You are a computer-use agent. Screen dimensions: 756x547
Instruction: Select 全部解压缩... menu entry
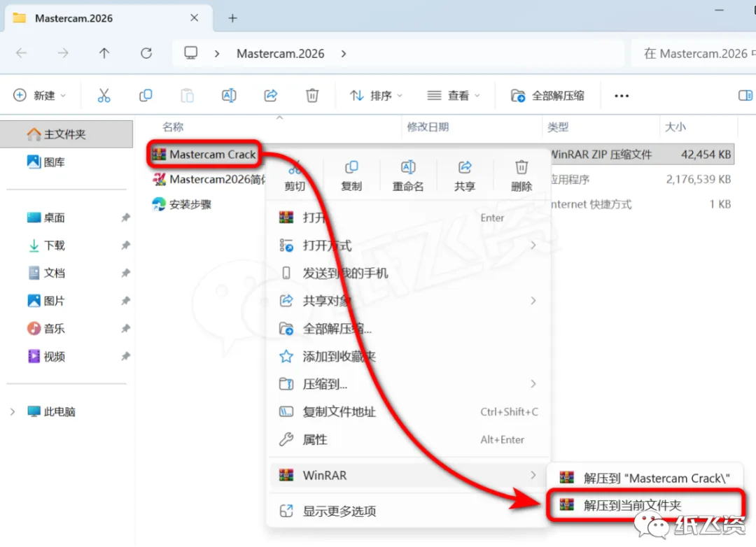tap(409, 329)
